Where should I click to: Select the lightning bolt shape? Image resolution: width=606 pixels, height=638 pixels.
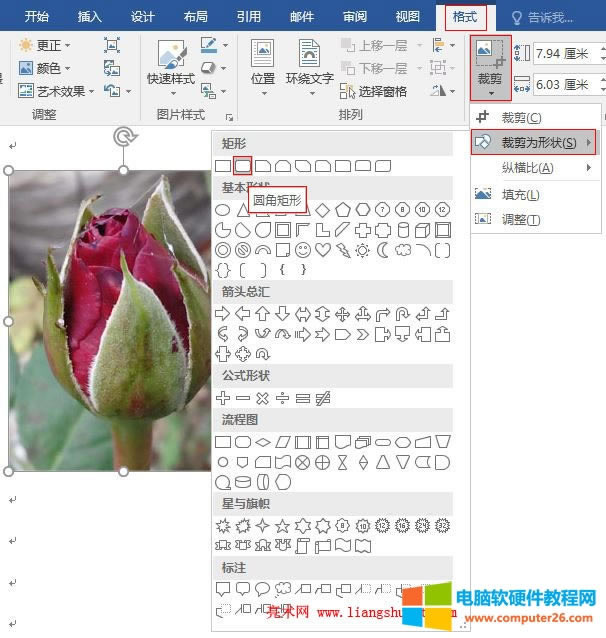point(343,250)
